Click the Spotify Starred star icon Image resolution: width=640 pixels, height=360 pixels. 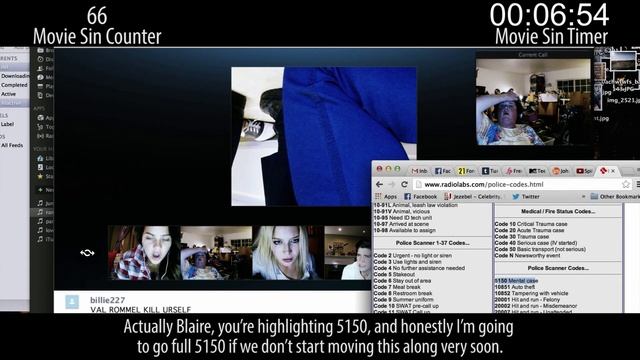click(40, 176)
